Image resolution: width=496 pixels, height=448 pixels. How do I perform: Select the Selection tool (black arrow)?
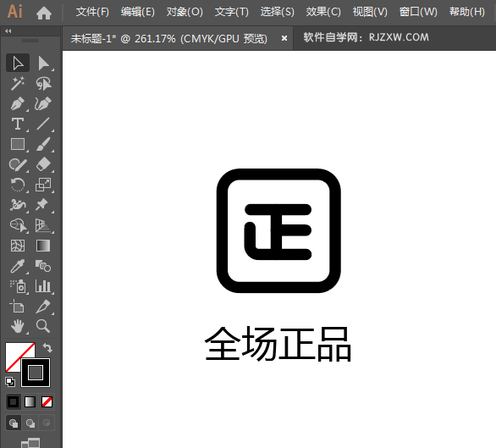[18, 63]
